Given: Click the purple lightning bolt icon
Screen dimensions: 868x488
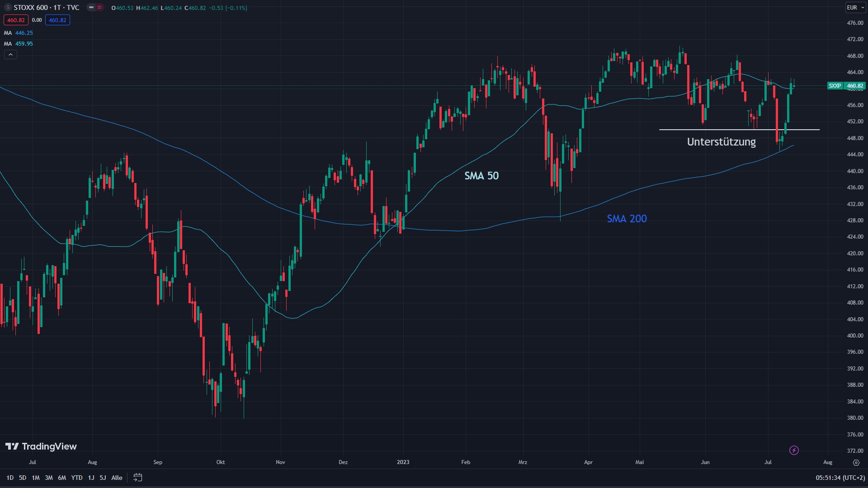Looking at the screenshot, I should tap(794, 450).
